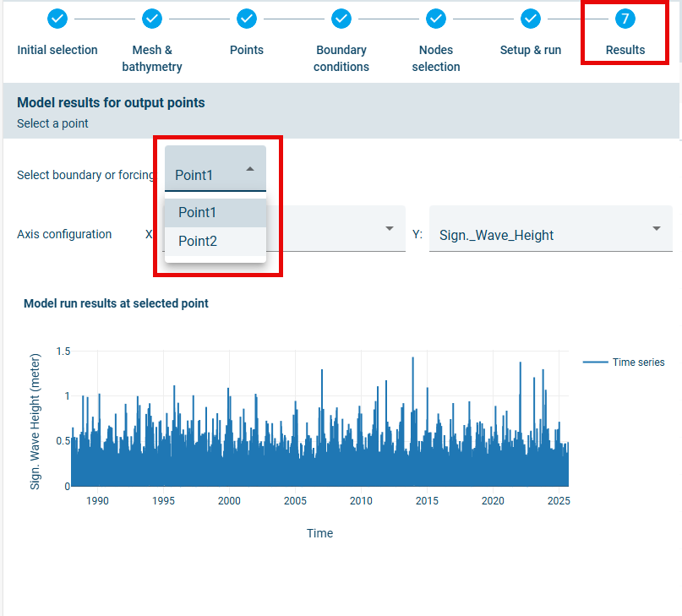Image resolution: width=682 pixels, height=616 pixels.
Task: Collapse the point selector dropdown arrow
Action: pyautogui.click(x=250, y=169)
